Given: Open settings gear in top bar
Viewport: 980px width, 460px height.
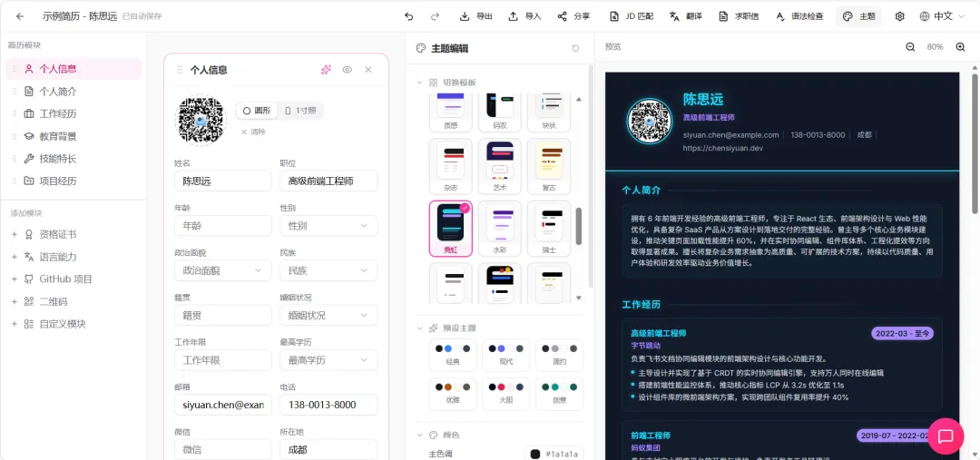Looking at the screenshot, I should 899,16.
